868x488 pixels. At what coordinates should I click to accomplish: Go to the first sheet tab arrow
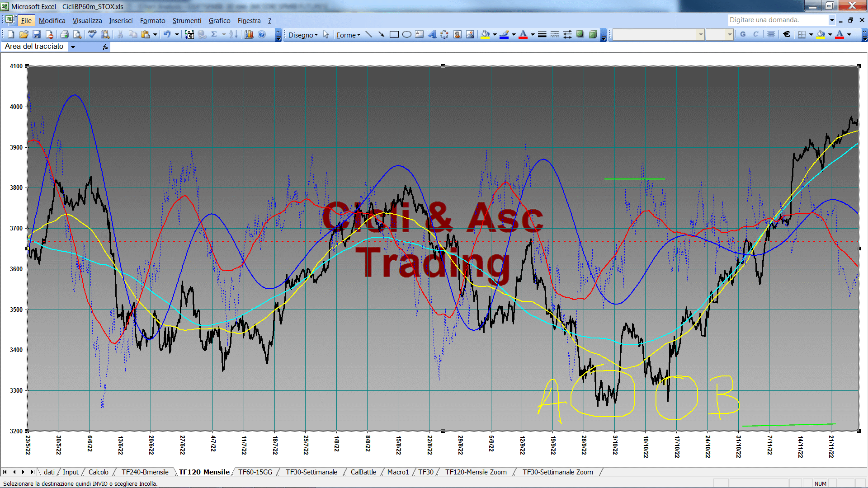pyautogui.click(x=5, y=472)
